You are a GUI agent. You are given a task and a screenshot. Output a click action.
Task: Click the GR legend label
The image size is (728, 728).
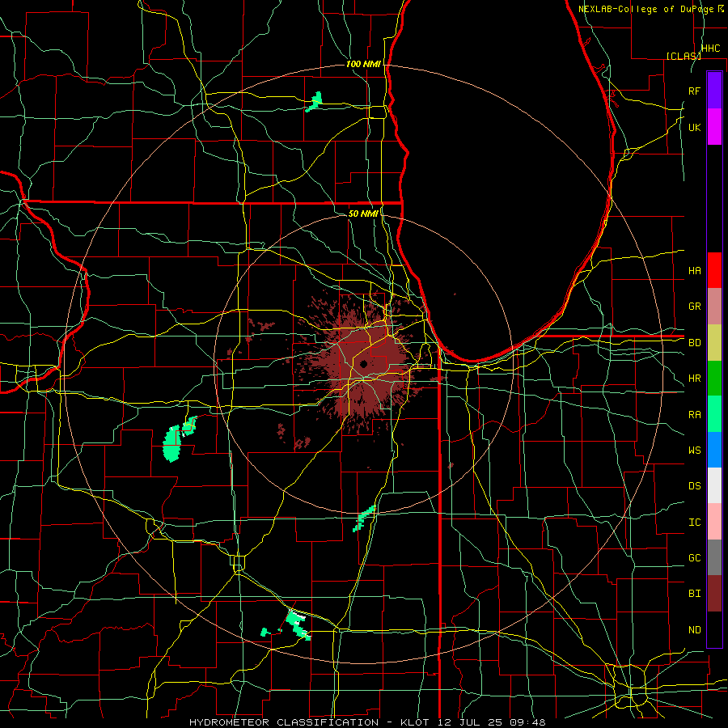[694, 307]
